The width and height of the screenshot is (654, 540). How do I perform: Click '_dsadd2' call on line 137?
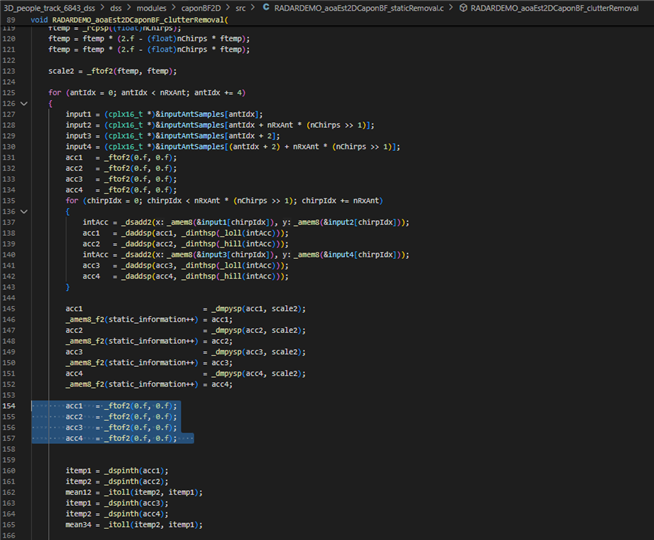click(136, 222)
